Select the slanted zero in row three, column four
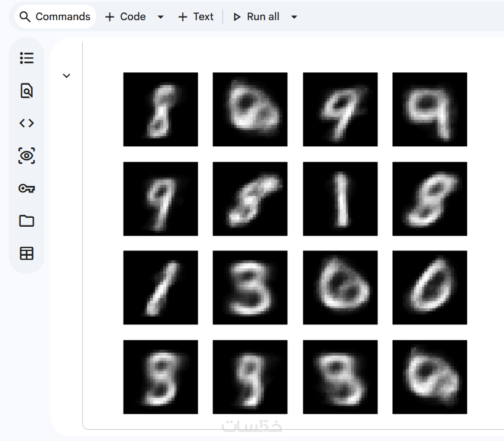This screenshot has width=504, height=441. click(x=429, y=288)
